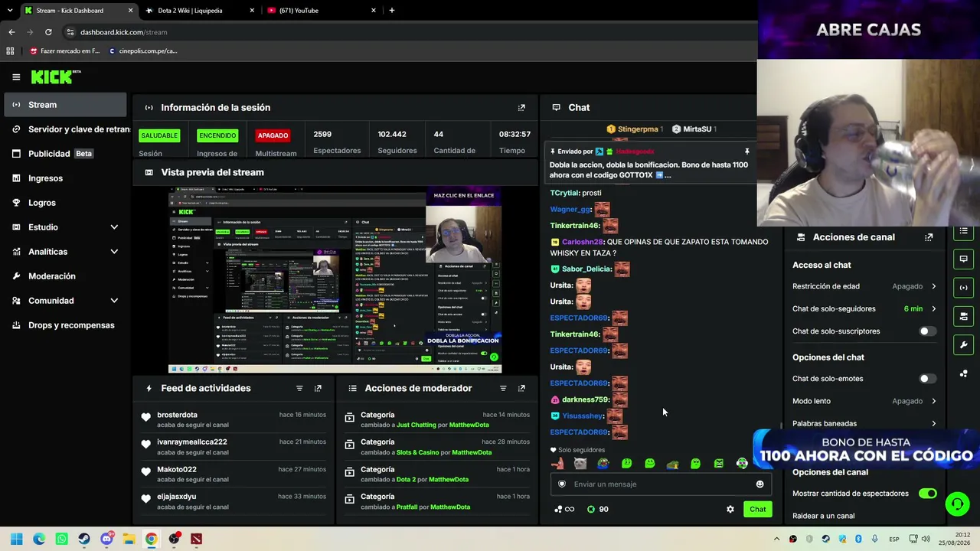Open SALUDABLE session status badge

point(159,135)
